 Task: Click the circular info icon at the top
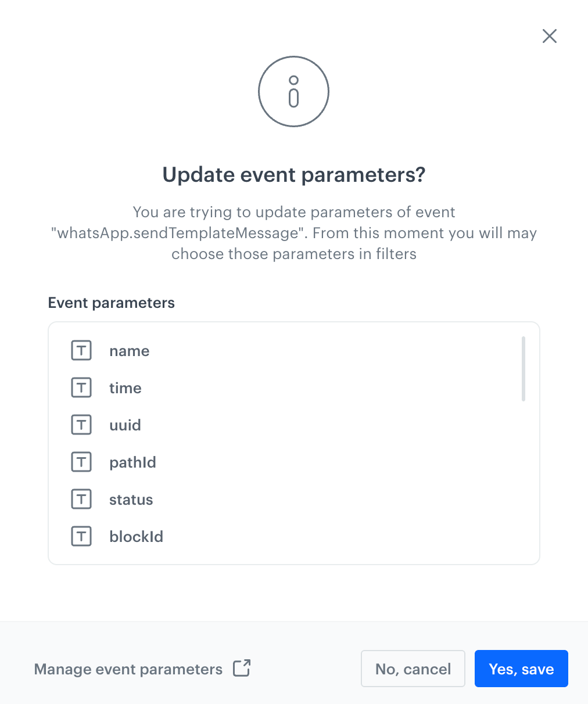pos(293,91)
